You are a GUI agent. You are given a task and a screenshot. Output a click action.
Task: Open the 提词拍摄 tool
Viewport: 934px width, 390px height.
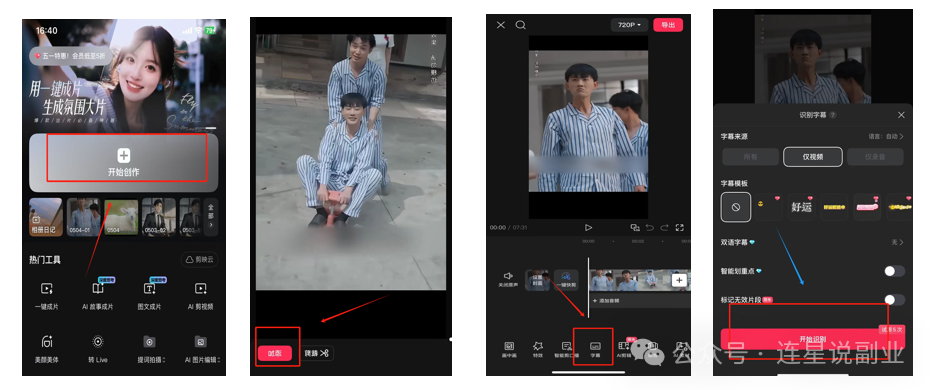pos(150,349)
